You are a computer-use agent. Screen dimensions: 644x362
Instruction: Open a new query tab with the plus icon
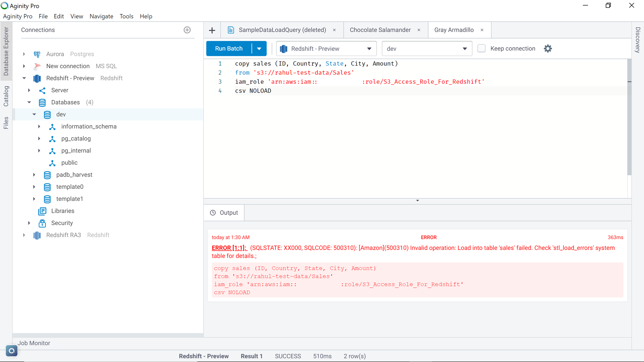pyautogui.click(x=212, y=30)
